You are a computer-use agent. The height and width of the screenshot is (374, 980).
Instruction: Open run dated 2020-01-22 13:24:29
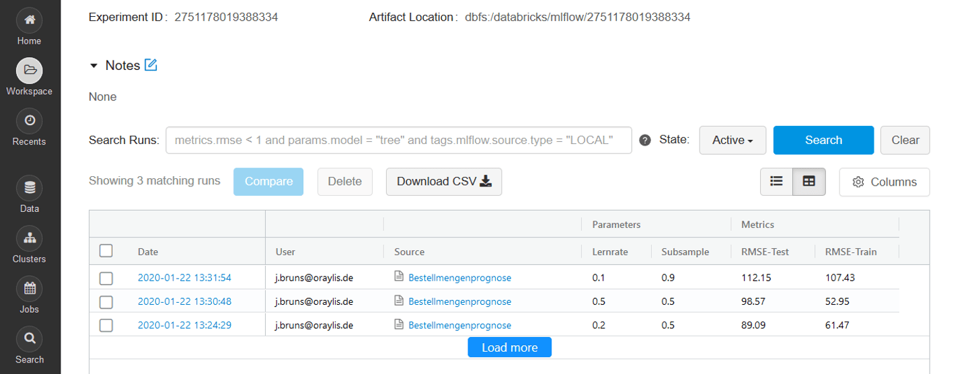coord(184,325)
